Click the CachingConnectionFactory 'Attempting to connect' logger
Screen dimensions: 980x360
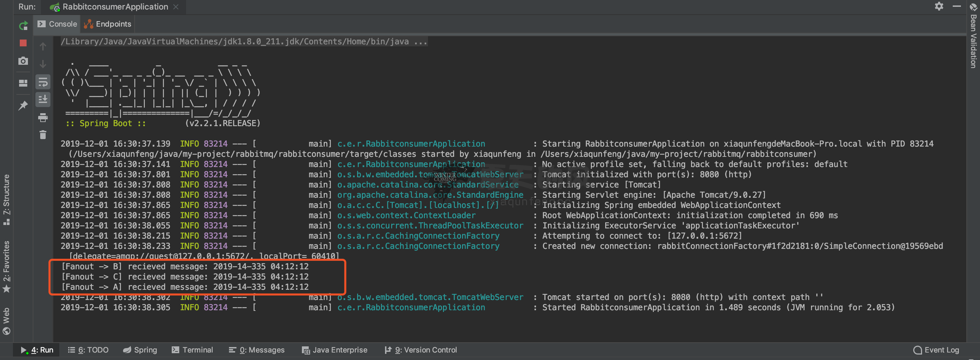pyautogui.click(x=418, y=236)
